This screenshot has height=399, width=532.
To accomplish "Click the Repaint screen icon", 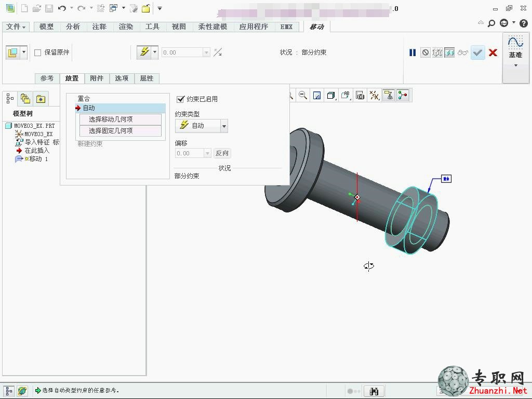I will tap(317, 96).
